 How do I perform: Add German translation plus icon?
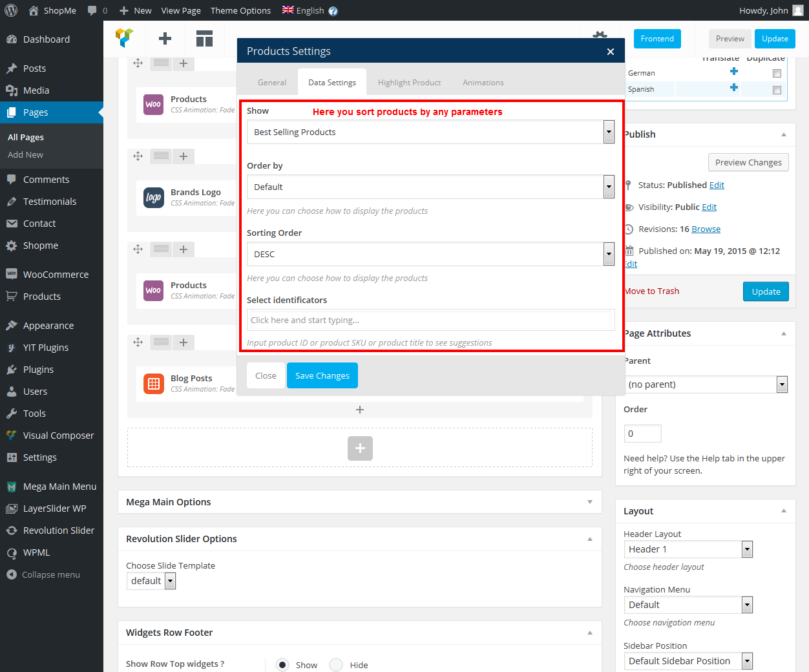coord(733,72)
